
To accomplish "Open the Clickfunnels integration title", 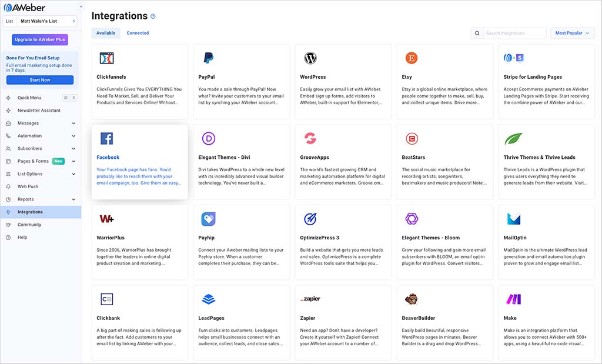I will click(111, 77).
